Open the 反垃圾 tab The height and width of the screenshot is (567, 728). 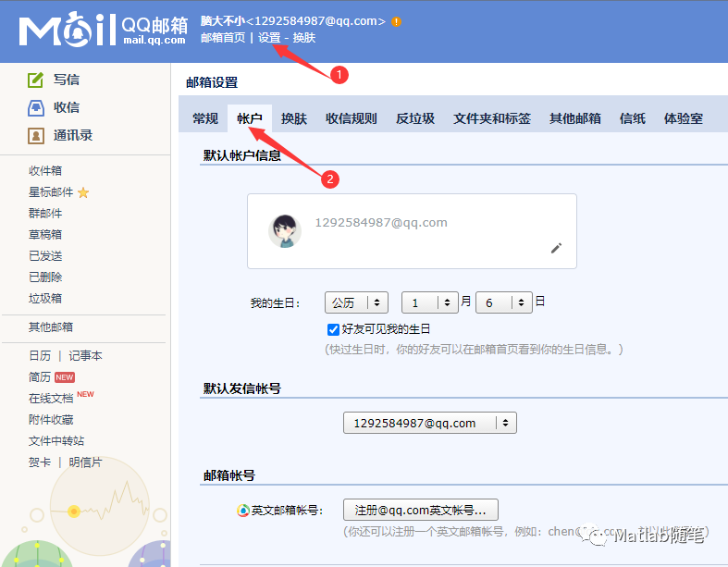pos(415,118)
